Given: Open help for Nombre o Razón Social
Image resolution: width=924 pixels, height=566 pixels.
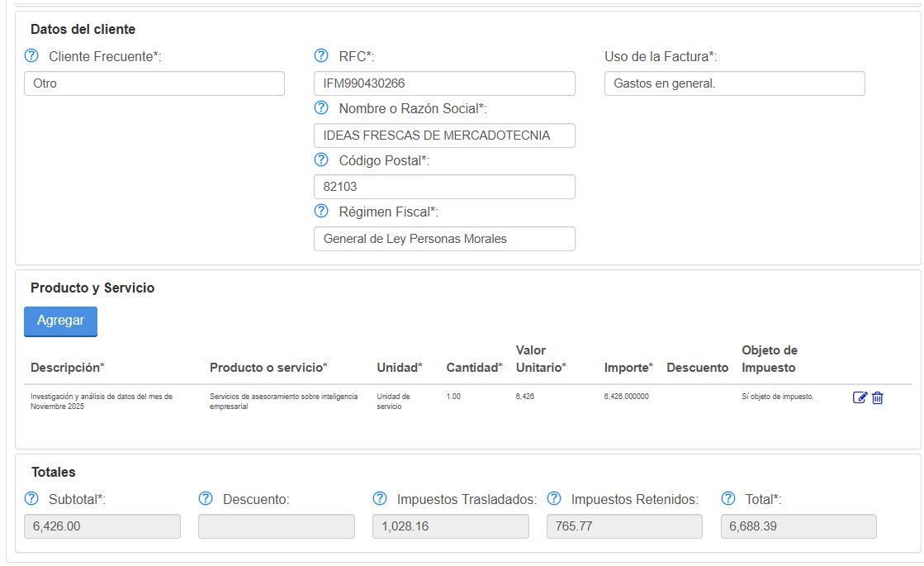Looking at the screenshot, I should [321, 108].
